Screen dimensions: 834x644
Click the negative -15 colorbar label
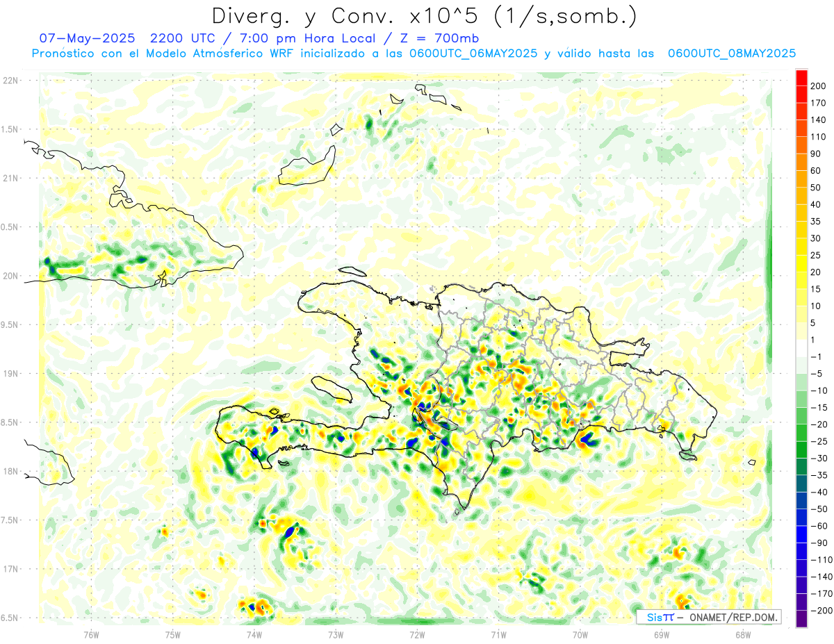818,407
